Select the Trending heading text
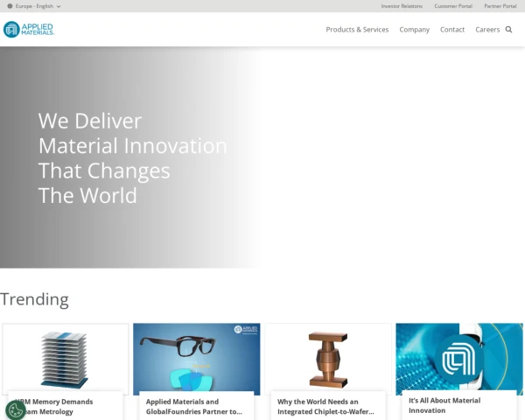525x420 pixels. pos(34,299)
